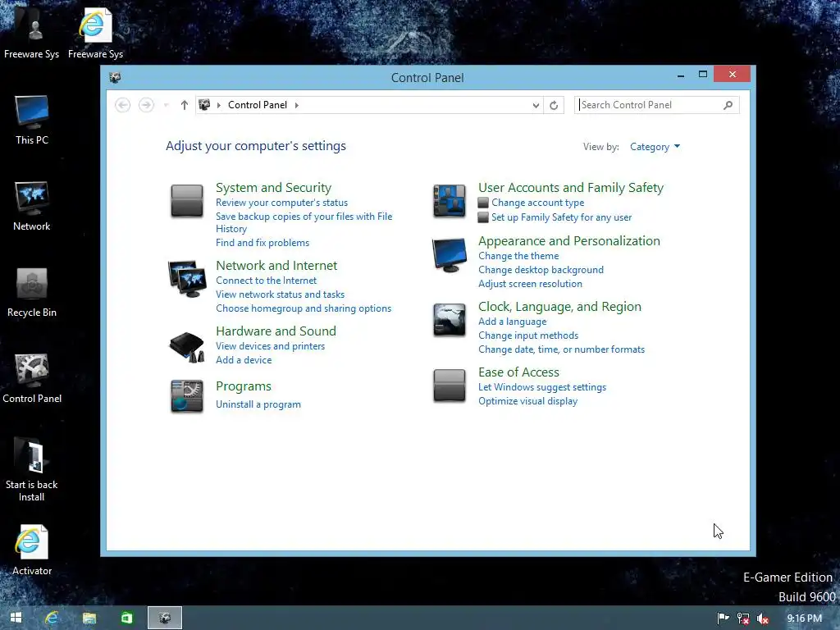The width and height of the screenshot is (840, 630).
Task: Select the Control Panel desktop shortcut
Action: point(32,379)
